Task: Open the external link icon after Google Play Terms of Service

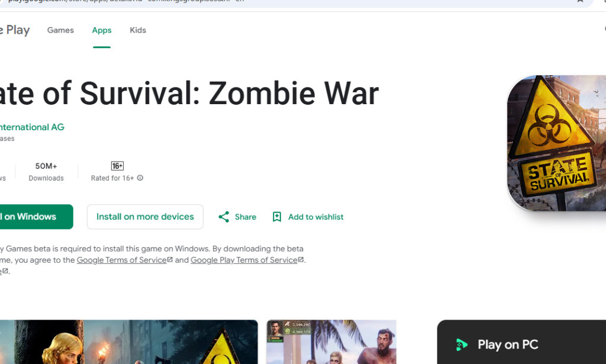Action: pos(301,259)
